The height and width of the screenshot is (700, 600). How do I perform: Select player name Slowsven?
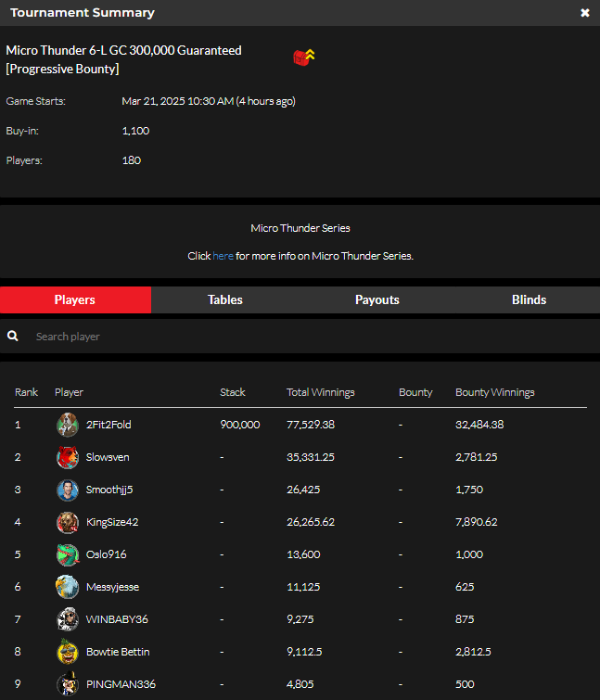[x=108, y=457]
